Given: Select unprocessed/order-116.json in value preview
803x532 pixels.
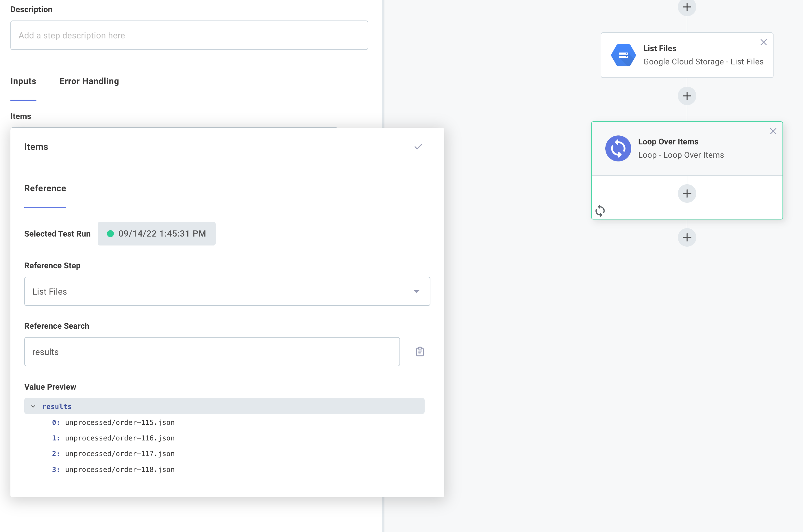Looking at the screenshot, I should tap(119, 438).
